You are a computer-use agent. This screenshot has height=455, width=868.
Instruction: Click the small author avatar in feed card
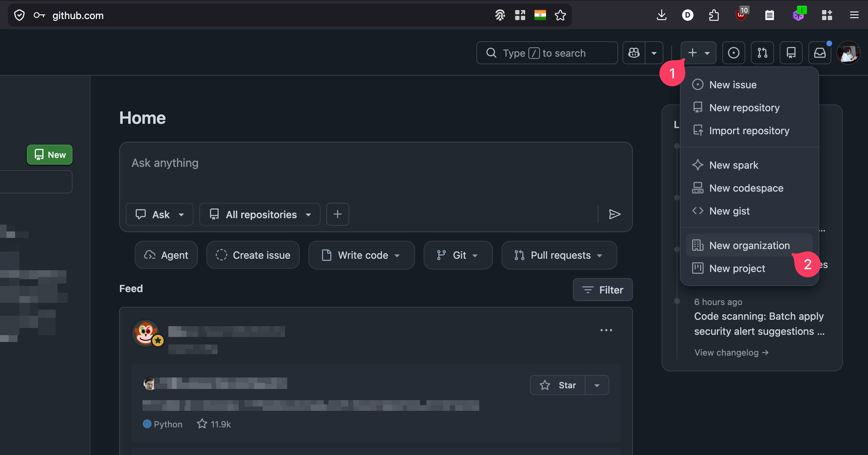tap(149, 384)
